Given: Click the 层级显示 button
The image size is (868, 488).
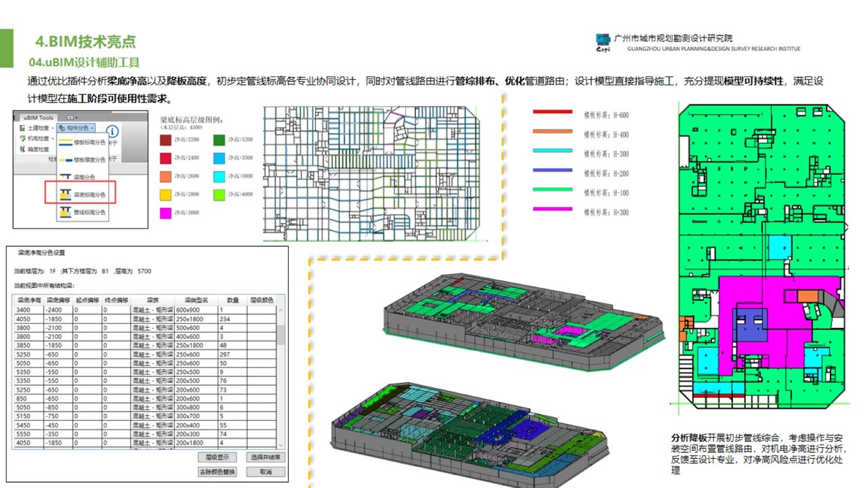Looking at the screenshot, I should tap(217, 457).
